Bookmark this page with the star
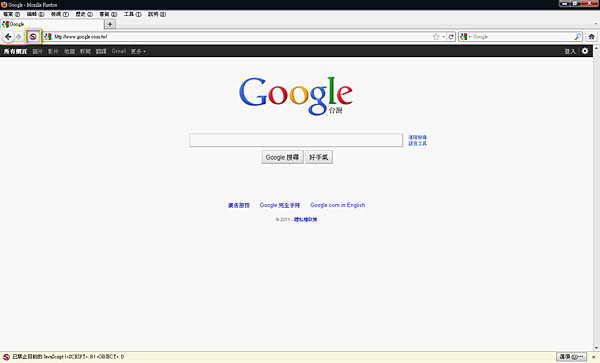 [436, 37]
